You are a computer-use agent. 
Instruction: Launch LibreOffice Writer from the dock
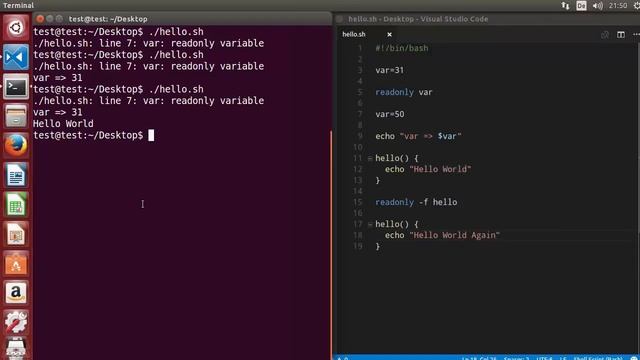point(16,175)
